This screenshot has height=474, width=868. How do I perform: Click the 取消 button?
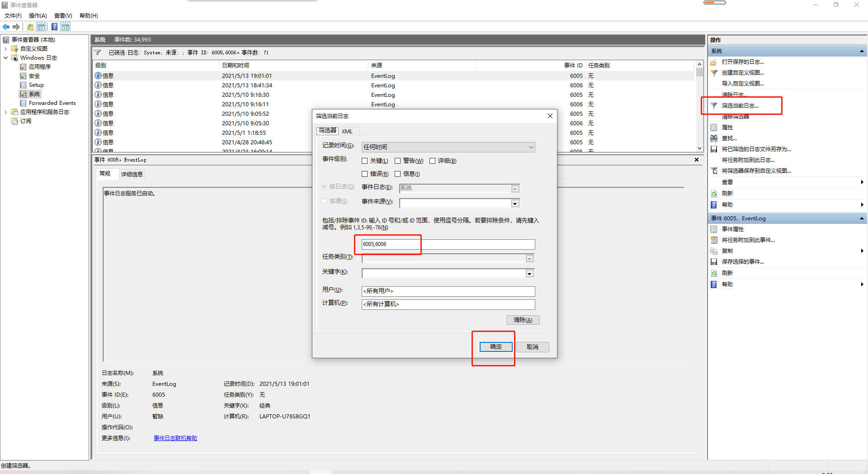(533, 347)
